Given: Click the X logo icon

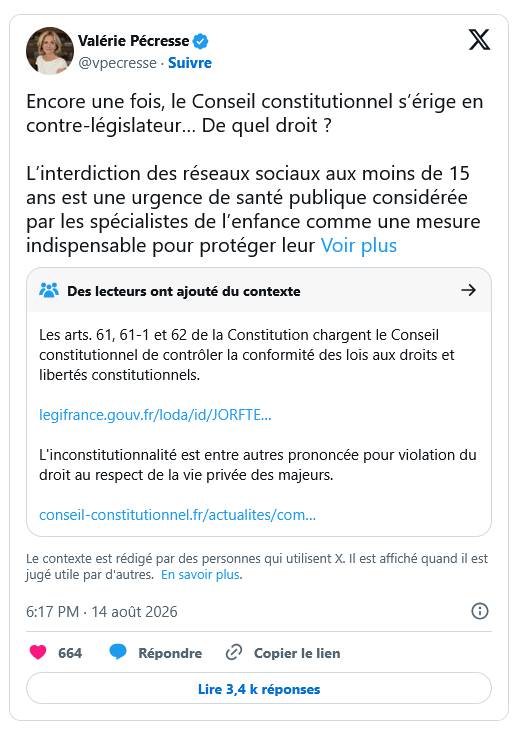Looking at the screenshot, I should pyautogui.click(x=479, y=40).
